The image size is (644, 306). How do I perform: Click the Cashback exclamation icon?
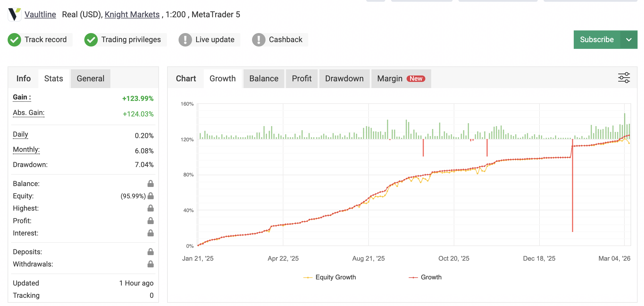pyautogui.click(x=258, y=40)
